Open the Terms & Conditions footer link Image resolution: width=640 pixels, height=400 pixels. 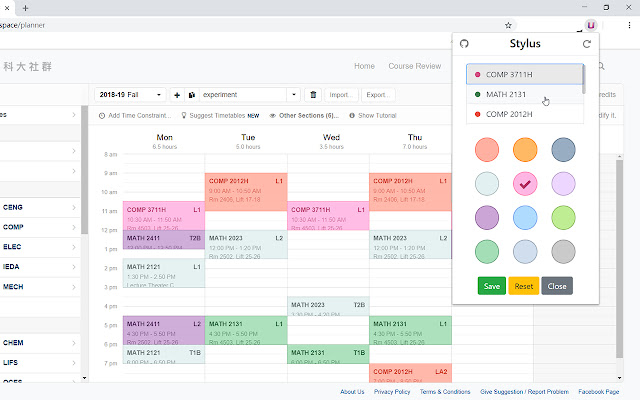445,392
